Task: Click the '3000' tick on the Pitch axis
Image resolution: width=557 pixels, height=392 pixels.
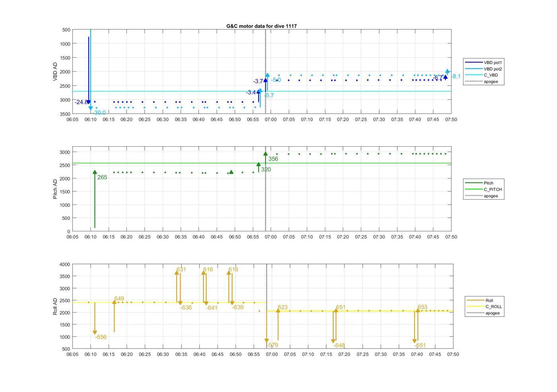Action: (x=65, y=152)
